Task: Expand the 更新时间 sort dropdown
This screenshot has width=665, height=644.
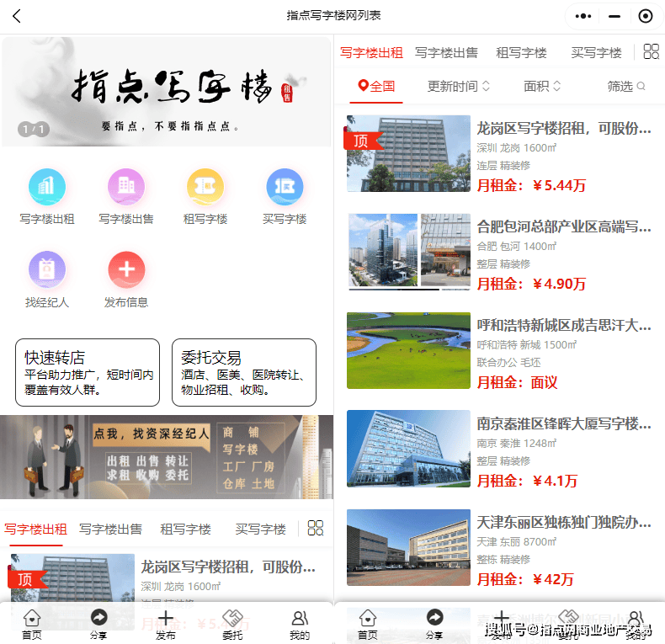Action: tap(459, 86)
